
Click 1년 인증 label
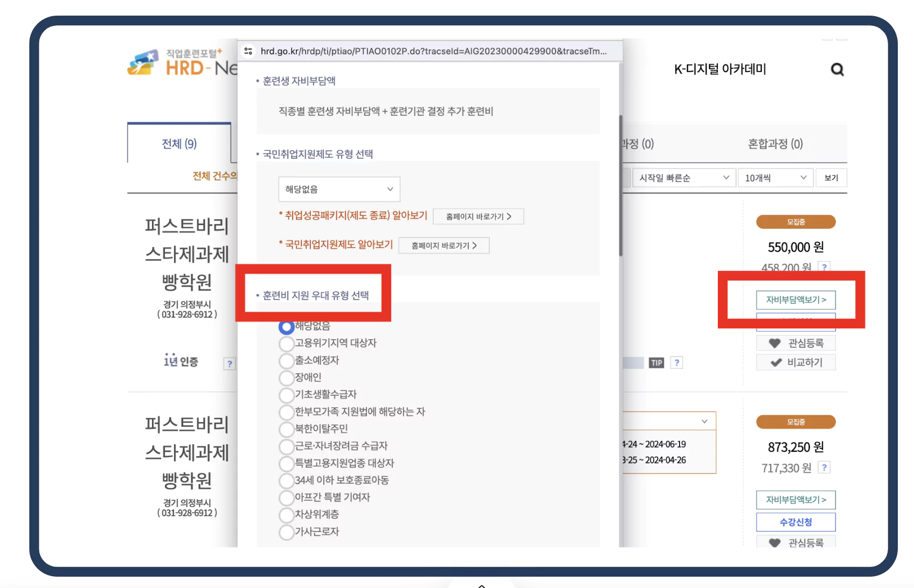coord(181,361)
